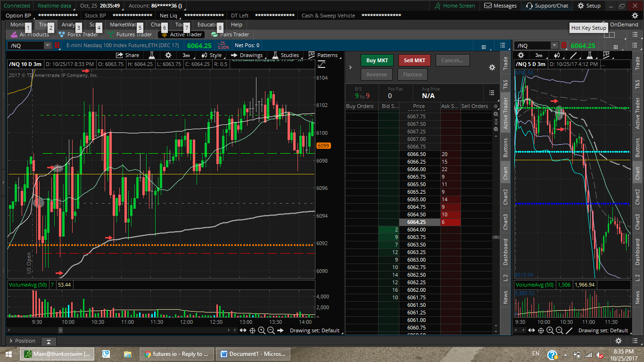
Task: Zoom in on the main chart
Action: tap(262, 330)
